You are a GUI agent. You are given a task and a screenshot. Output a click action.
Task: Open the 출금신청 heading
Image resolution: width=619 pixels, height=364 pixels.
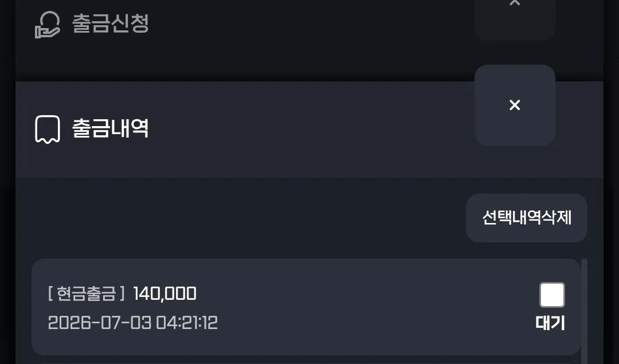coord(111,24)
